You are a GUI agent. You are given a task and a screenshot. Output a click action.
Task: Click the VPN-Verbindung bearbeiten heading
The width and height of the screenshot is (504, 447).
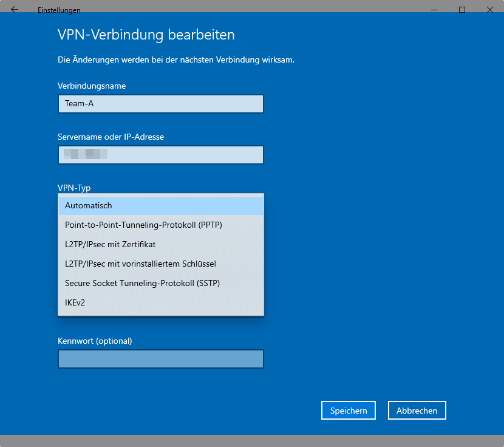click(x=146, y=35)
